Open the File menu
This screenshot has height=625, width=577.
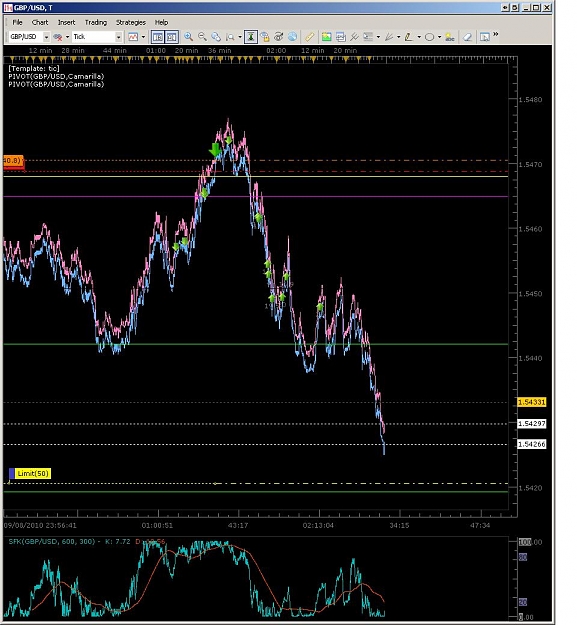tap(17, 22)
